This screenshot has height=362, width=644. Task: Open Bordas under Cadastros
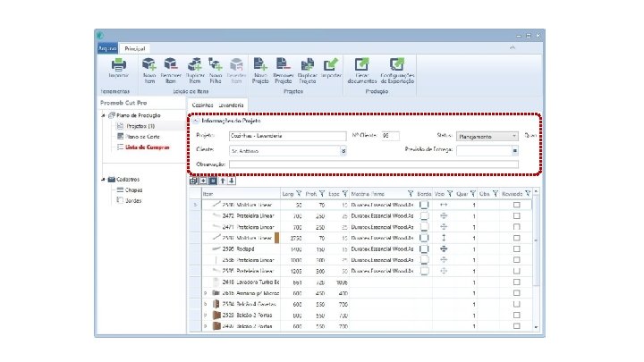133,201
